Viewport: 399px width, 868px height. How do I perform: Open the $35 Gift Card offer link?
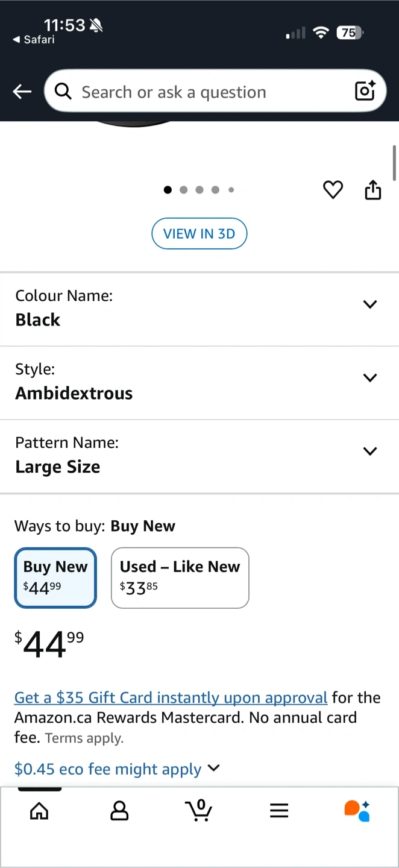pyautogui.click(x=171, y=698)
